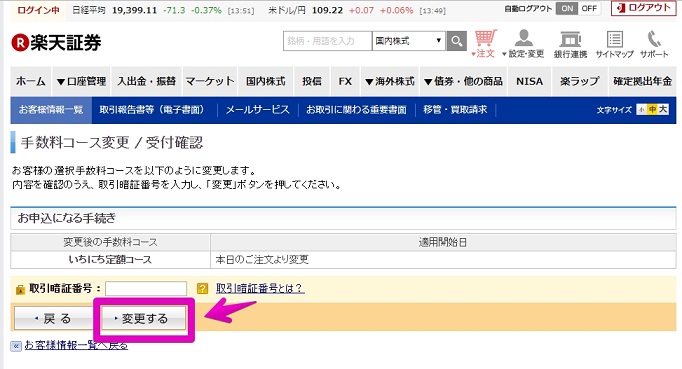Click the 米ドル/円 rate 109.22
682x369 pixels.
327,10
